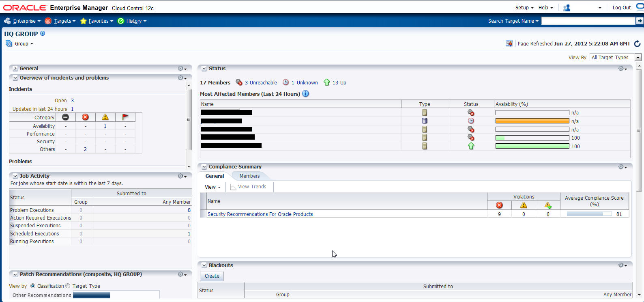
Task: Open the History menu
Action: [x=132, y=21]
